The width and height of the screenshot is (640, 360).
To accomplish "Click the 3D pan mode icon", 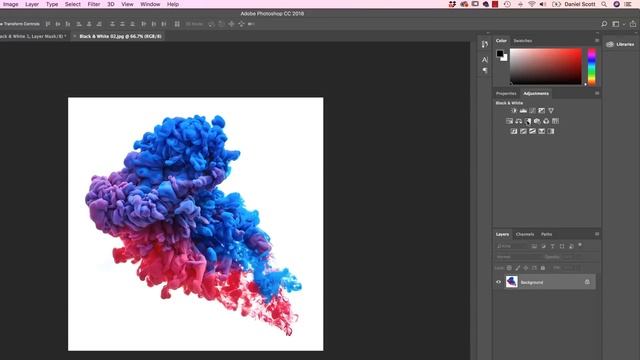I will tap(231, 24).
